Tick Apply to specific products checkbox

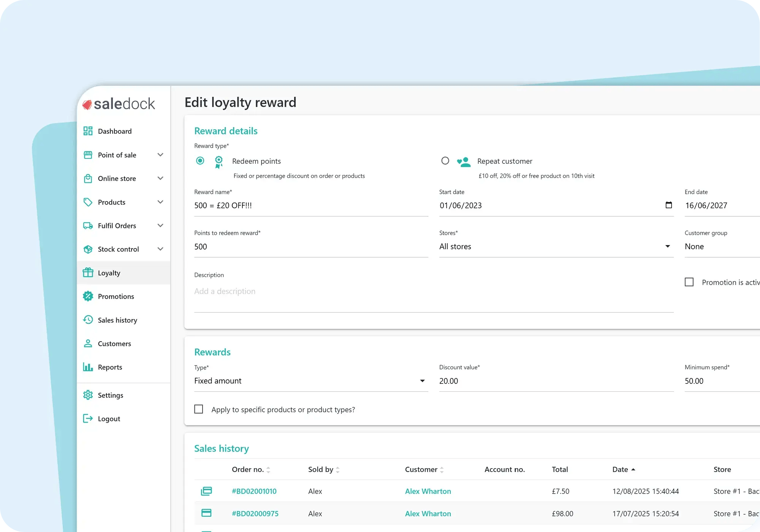(199, 409)
